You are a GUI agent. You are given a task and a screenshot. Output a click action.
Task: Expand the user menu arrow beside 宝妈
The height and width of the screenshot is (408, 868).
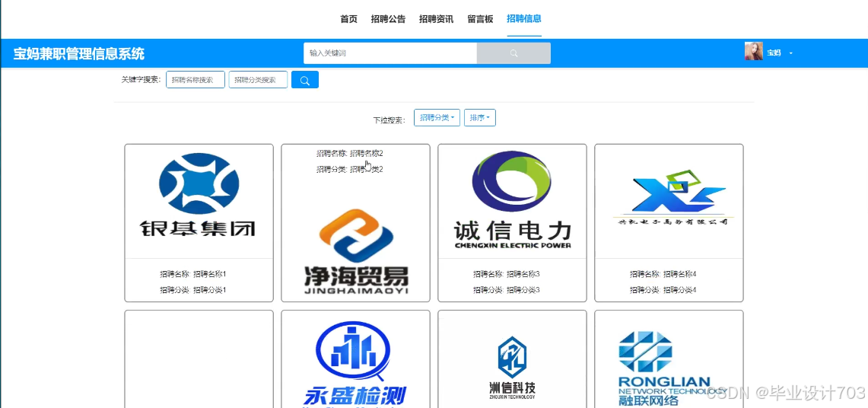click(790, 53)
